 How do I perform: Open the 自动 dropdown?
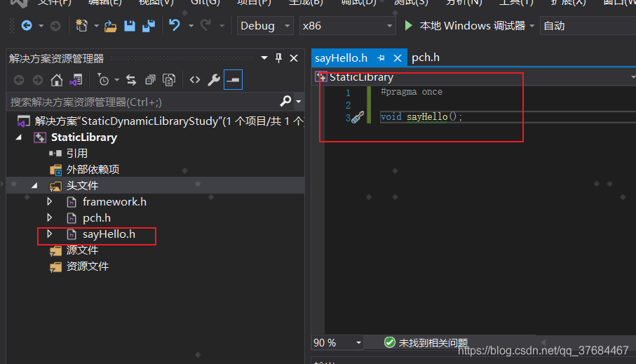pyautogui.click(x=588, y=25)
